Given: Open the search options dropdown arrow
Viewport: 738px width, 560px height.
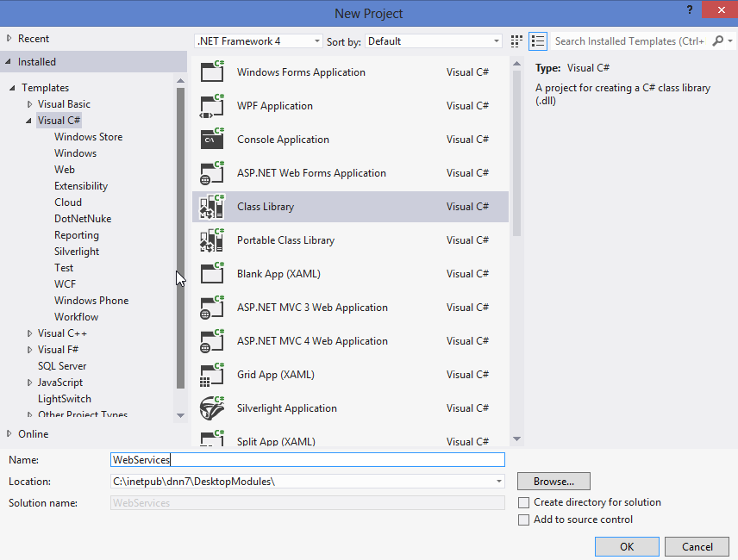Looking at the screenshot, I should [730, 41].
